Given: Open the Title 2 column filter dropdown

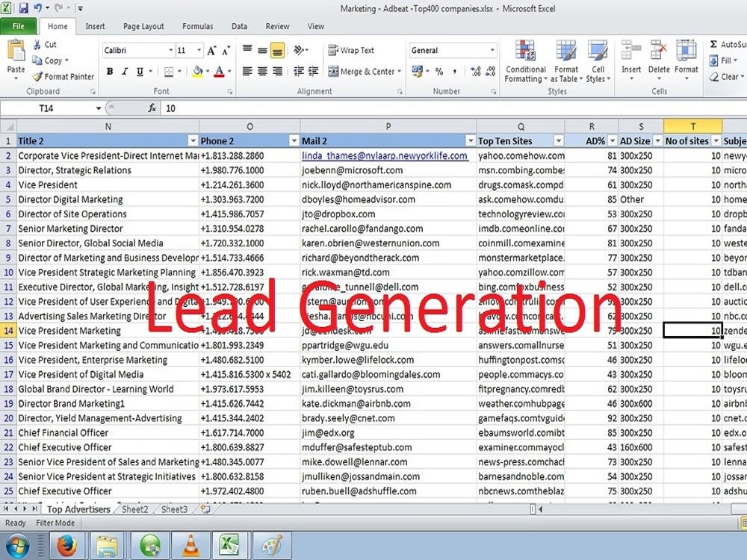Looking at the screenshot, I should coord(193,140).
